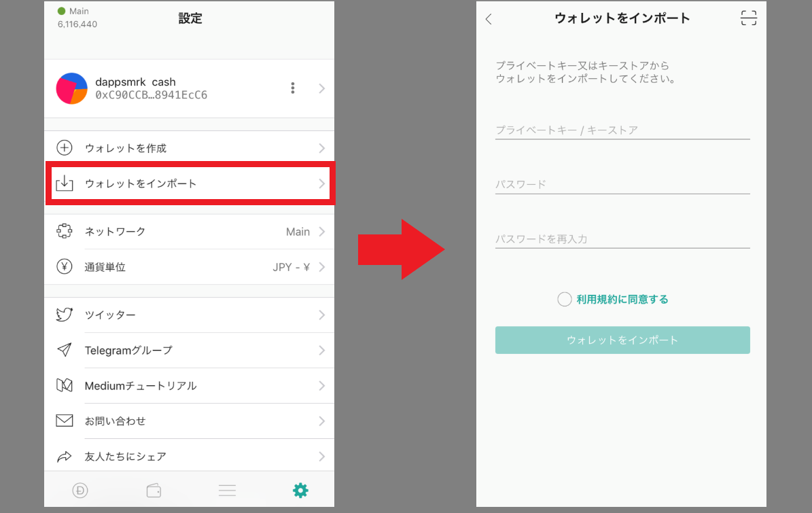
Task: Open chevron on ツイッター row
Action: click(321, 315)
